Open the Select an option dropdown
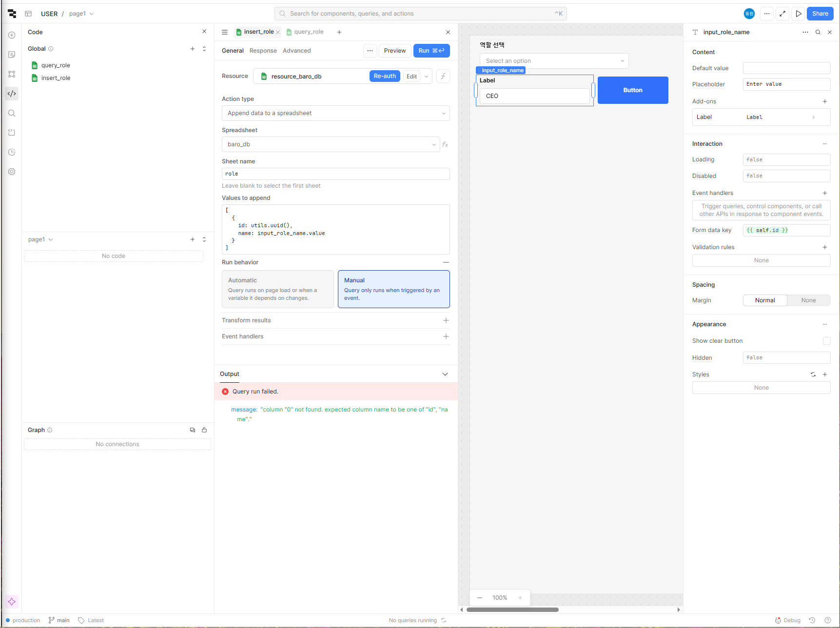The width and height of the screenshot is (840, 628). [x=554, y=61]
